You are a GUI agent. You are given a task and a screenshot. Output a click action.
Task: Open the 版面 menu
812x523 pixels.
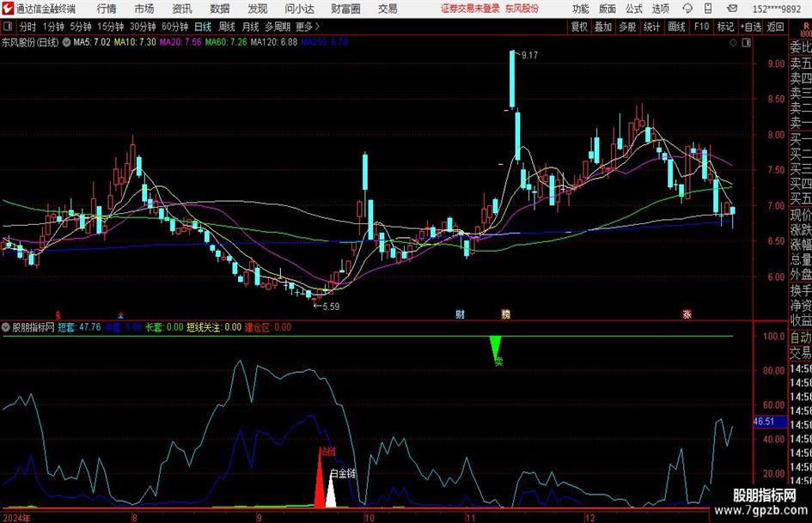tap(607, 9)
